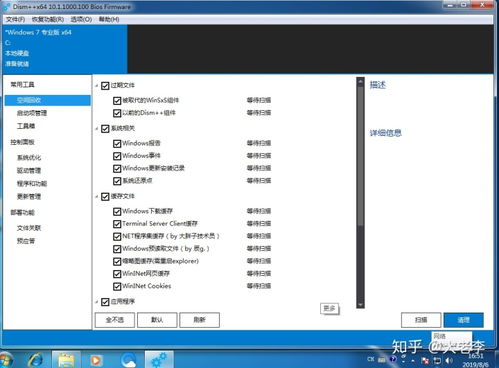Collapse the 应用程序 group arrow
Screen dimensions: 499x368
[x=97, y=302]
